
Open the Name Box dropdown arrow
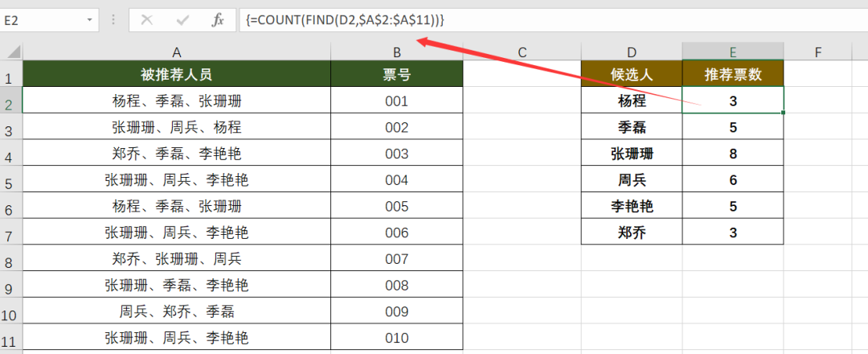tap(90, 20)
